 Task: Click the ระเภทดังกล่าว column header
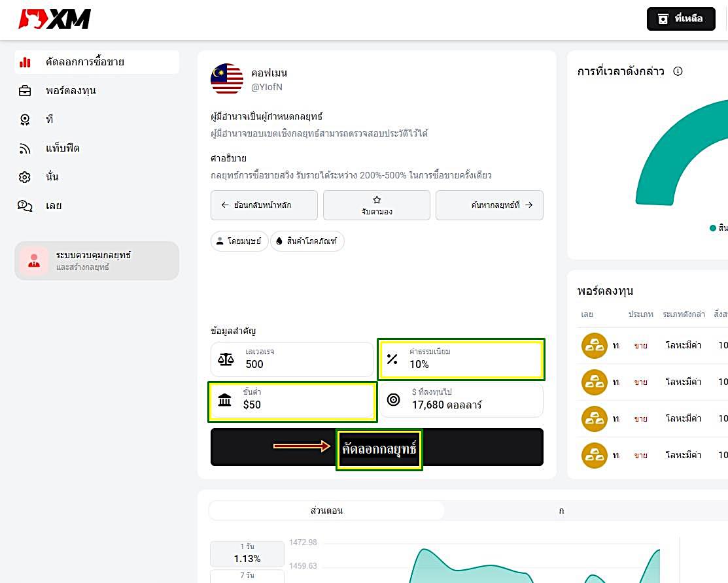(x=684, y=314)
